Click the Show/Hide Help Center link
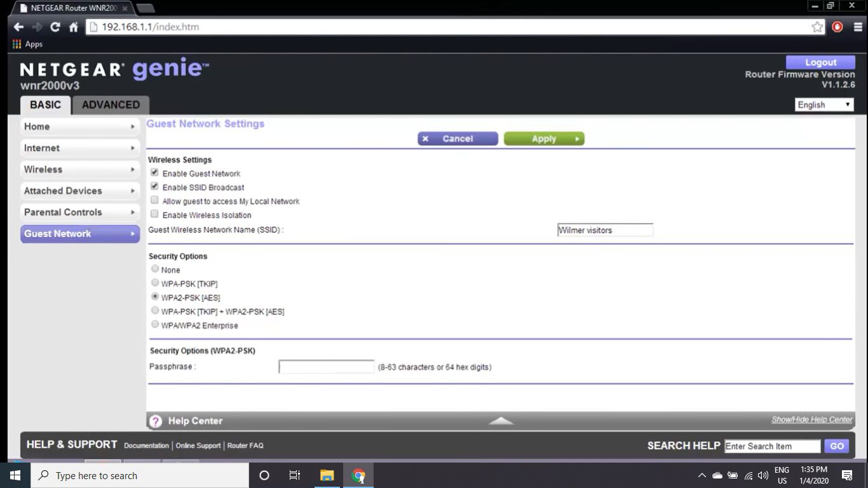 coord(812,419)
